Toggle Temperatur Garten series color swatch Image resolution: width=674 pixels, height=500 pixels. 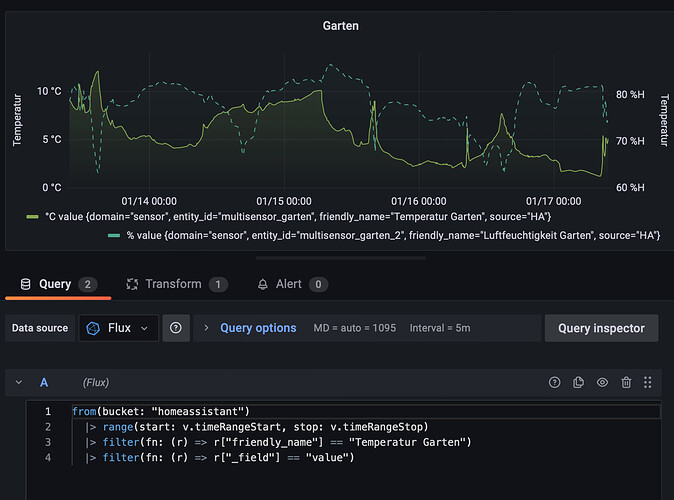coord(32,217)
